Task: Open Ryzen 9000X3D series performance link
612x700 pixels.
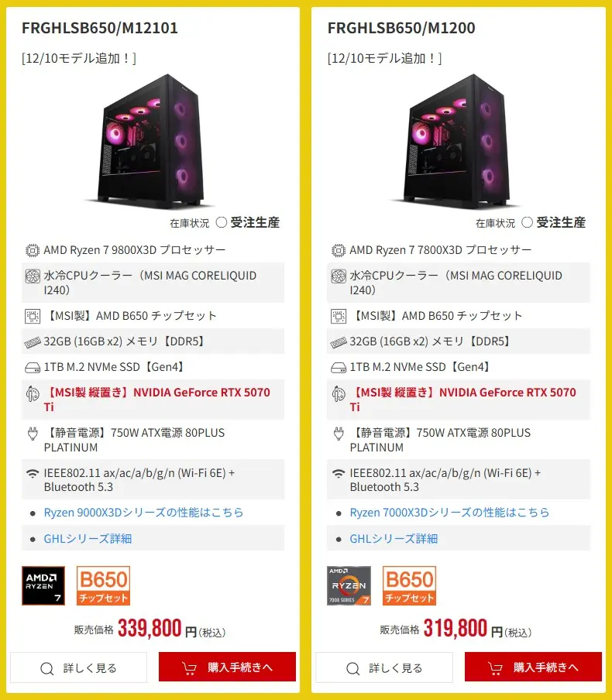Action: point(143,513)
